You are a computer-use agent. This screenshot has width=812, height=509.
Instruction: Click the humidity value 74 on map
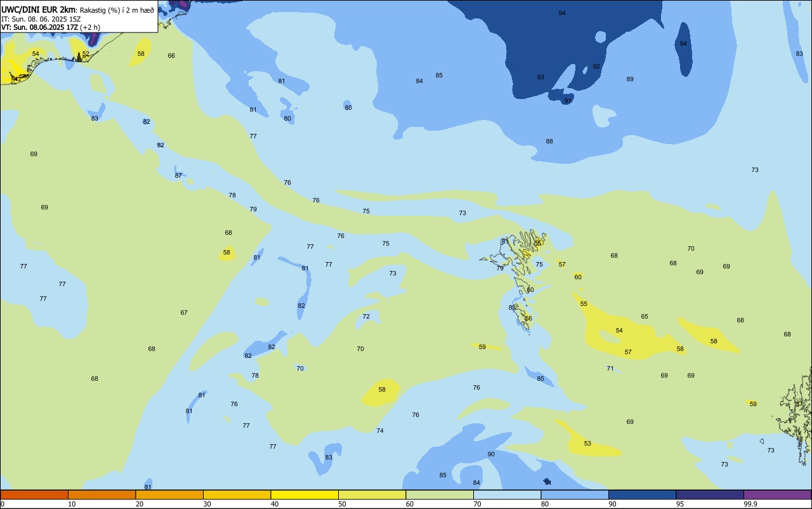(x=380, y=431)
